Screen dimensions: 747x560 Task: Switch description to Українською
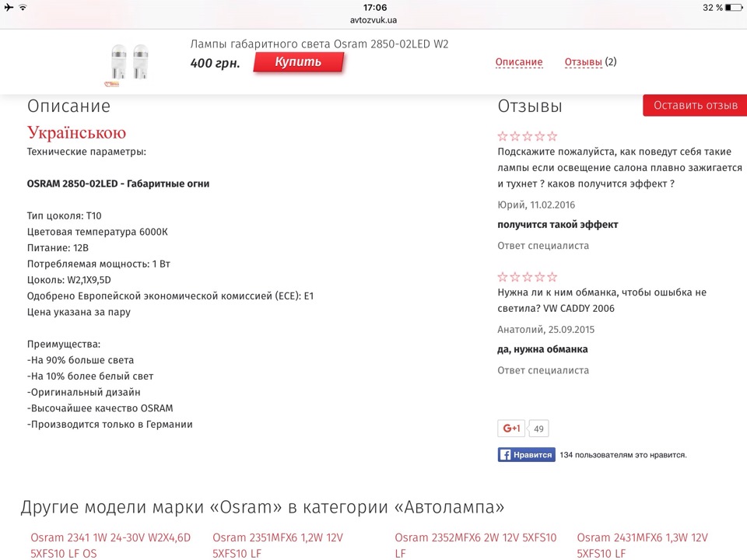pyautogui.click(x=77, y=132)
